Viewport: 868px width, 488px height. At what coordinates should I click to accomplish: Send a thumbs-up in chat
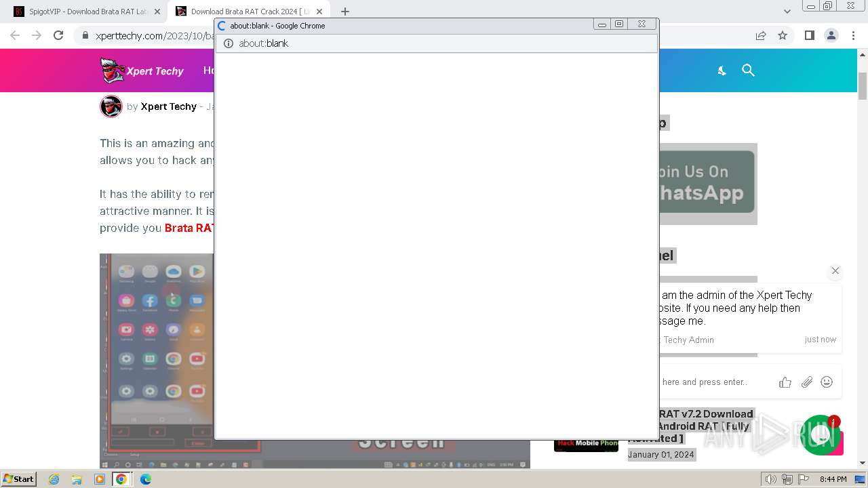[x=785, y=382]
